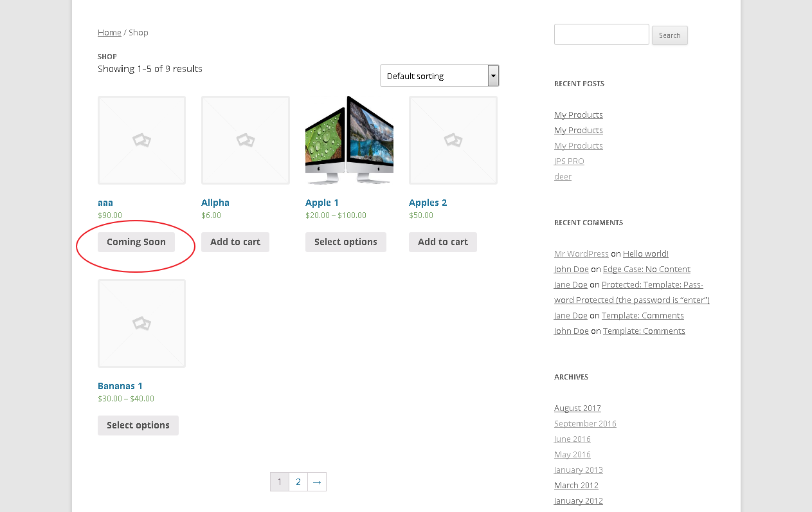Open the January 2013 archive
Image resolution: width=812 pixels, height=512 pixels.
pos(579,470)
